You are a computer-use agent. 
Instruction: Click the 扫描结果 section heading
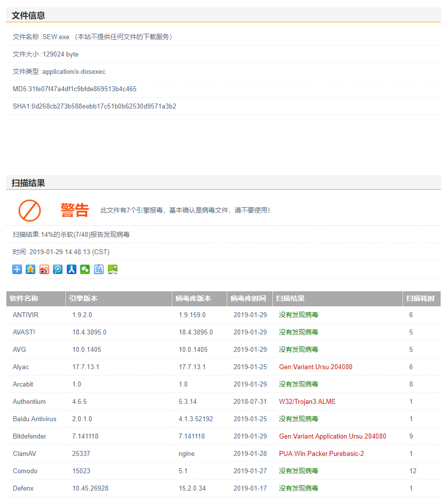(x=28, y=183)
